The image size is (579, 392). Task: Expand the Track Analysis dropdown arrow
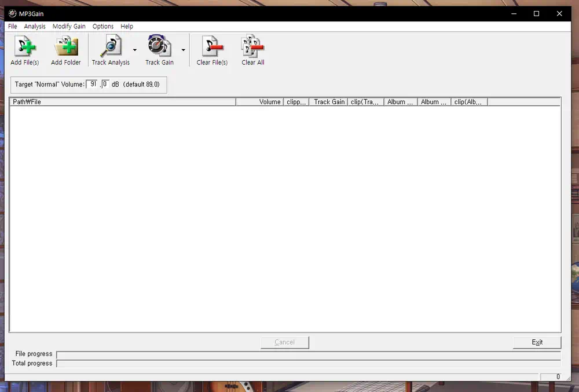pos(135,50)
